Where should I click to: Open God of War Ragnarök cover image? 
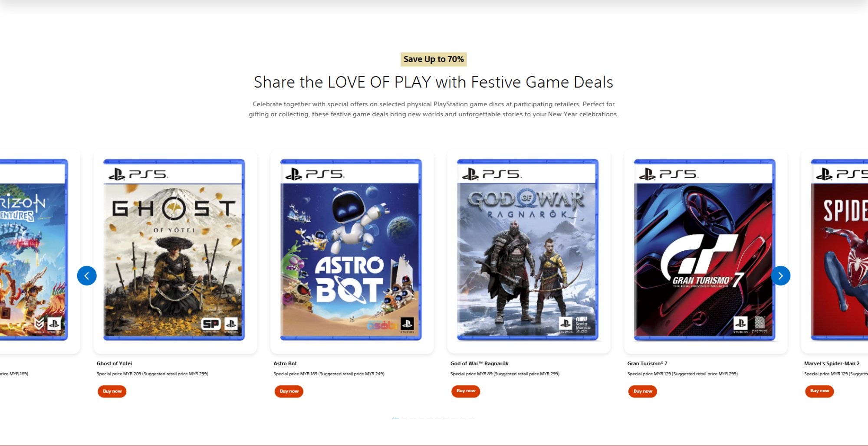pos(528,250)
